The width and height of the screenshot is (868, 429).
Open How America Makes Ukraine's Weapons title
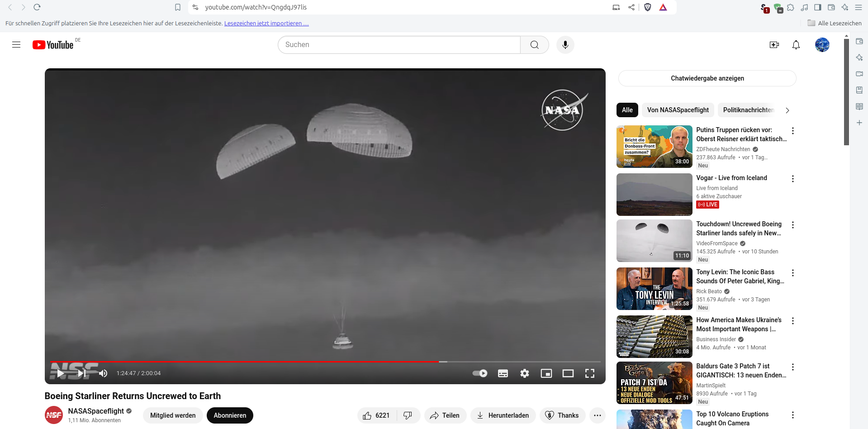click(739, 324)
